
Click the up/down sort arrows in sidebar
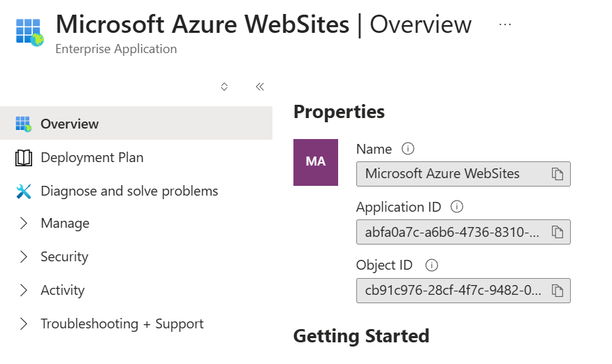(x=224, y=87)
